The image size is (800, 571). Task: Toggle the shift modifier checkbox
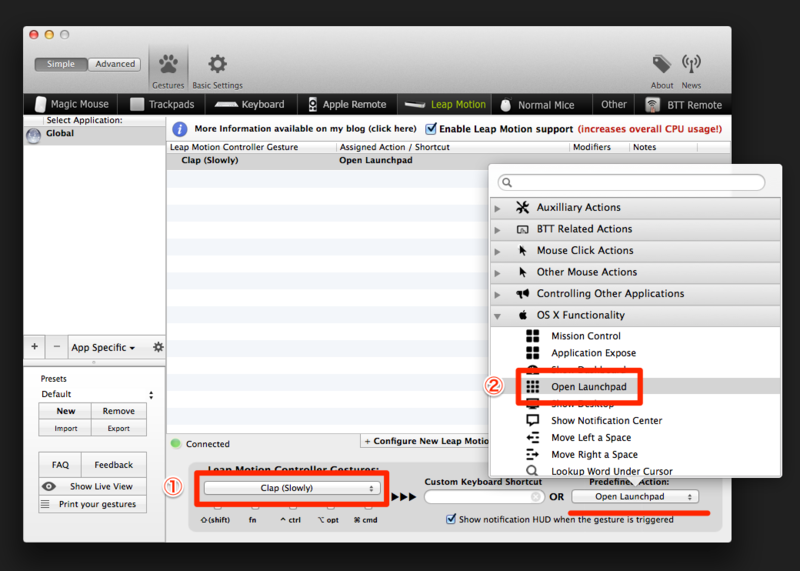tap(218, 508)
